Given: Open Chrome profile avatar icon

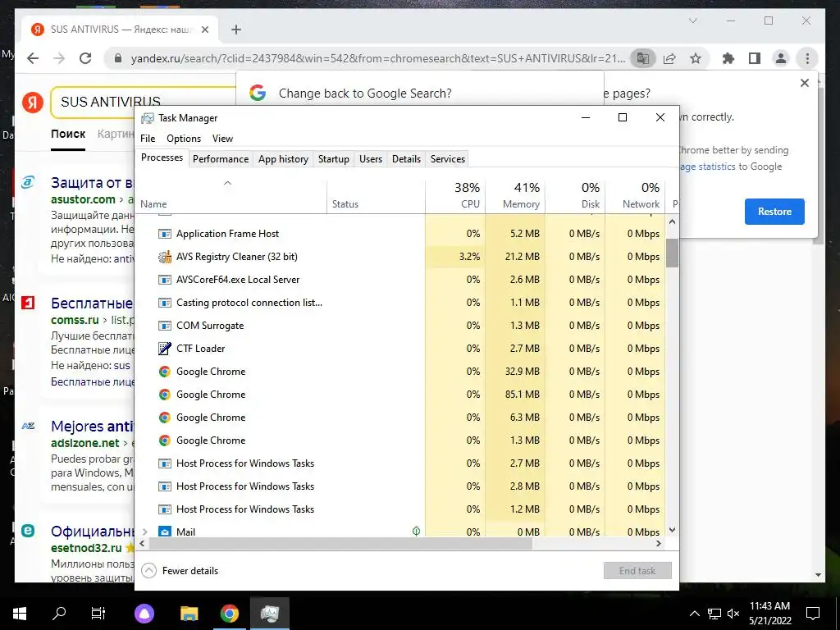Looking at the screenshot, I should (781, 58).
